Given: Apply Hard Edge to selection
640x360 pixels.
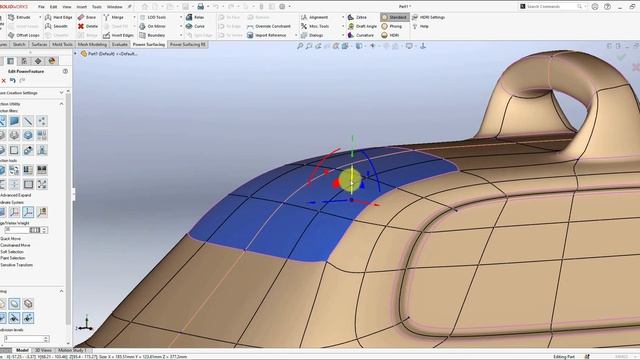Looking at the screenshot, I should [x=59, y=17].
